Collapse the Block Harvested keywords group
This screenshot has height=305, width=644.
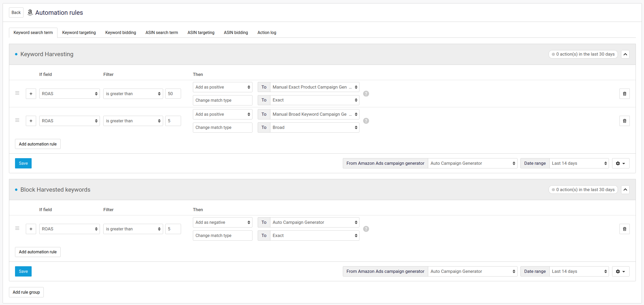(625, 190)
